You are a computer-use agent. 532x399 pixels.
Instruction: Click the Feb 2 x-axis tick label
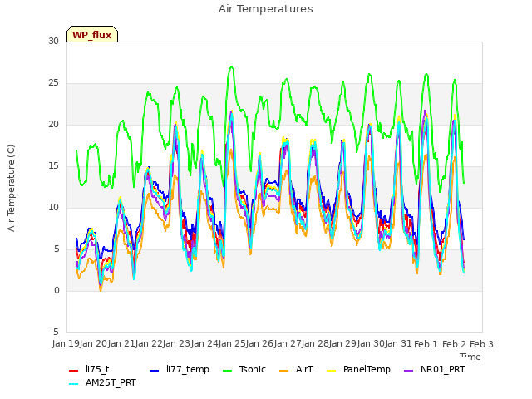pyautogui.click(x=454, y=344)
